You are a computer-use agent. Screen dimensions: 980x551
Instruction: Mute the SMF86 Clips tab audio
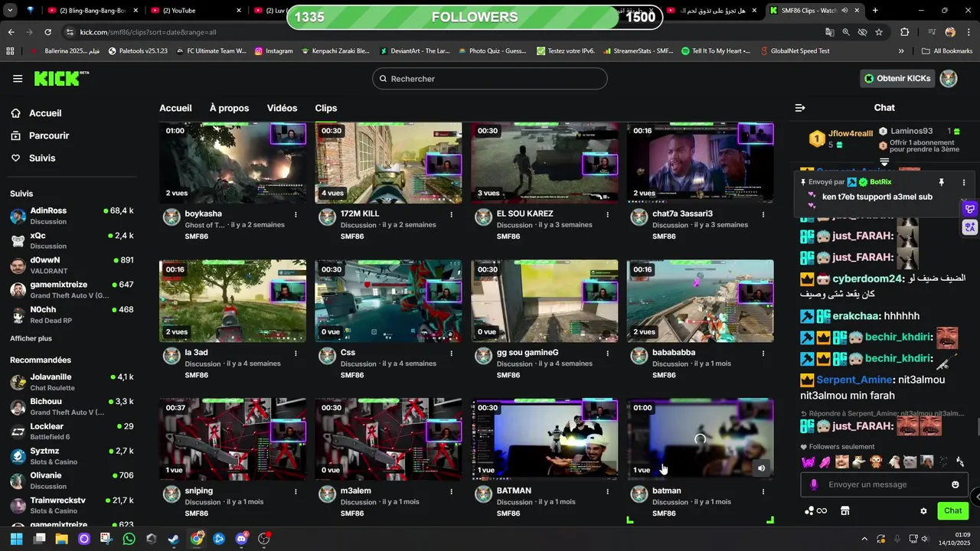(x=844, y=11)
